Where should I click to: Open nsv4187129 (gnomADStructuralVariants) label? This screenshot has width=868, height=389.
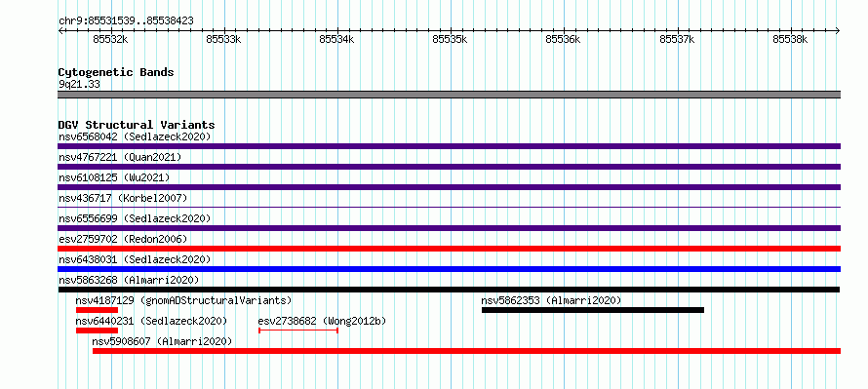coord(183,300)
